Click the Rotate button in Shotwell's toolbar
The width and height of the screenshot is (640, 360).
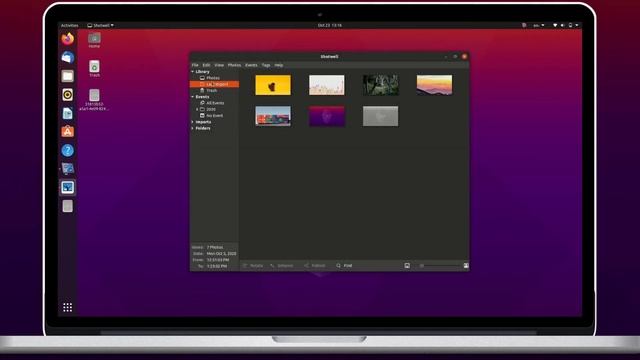253,266
